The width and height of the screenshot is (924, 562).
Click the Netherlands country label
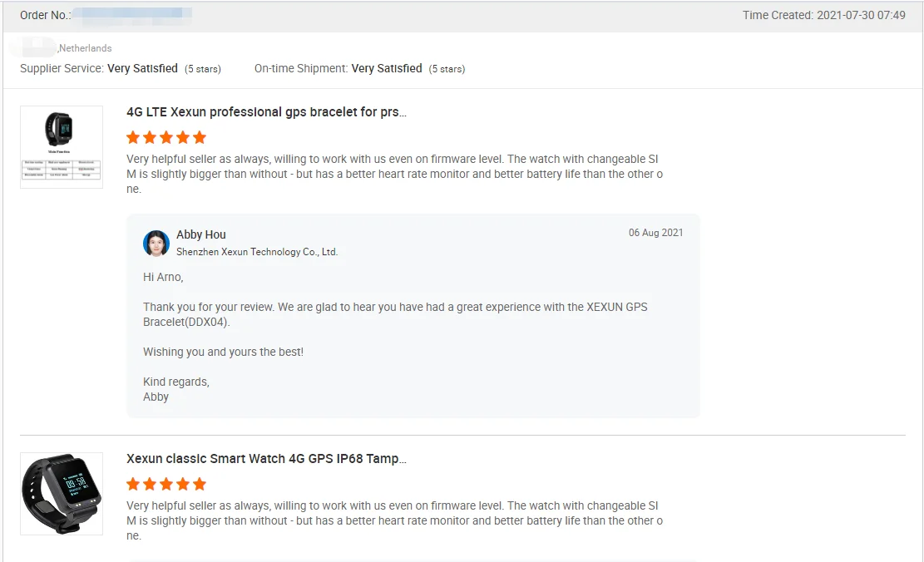[x=85, y=48]
